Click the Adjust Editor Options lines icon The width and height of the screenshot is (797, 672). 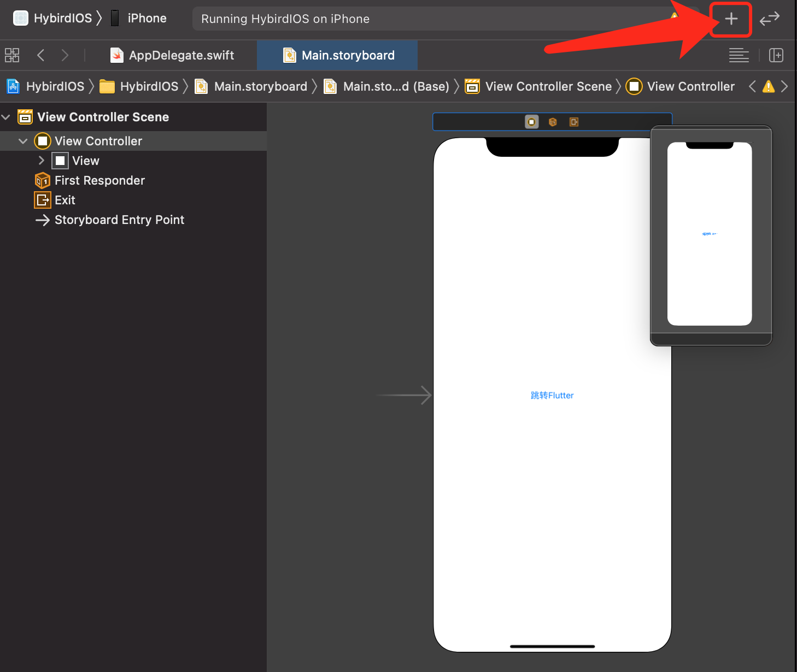739,55
